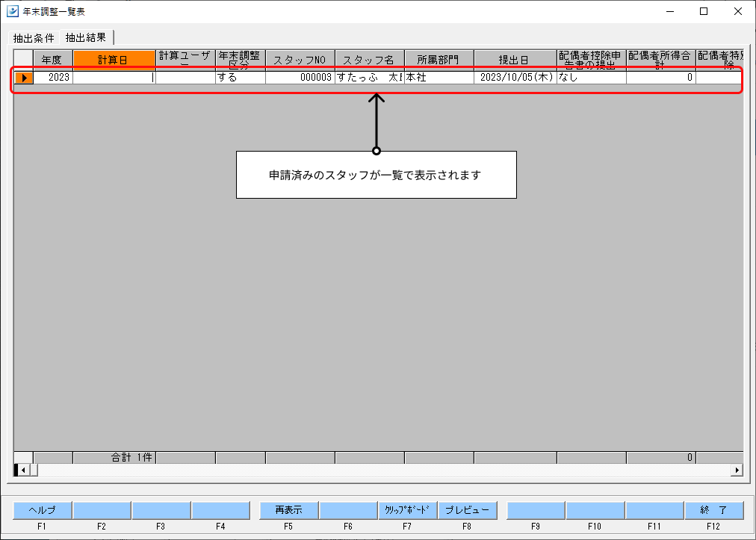Image resolution: width=756 pixels, height=540 pixels.
Task: Click the 本社 department cell
Action: click(439, 77)
